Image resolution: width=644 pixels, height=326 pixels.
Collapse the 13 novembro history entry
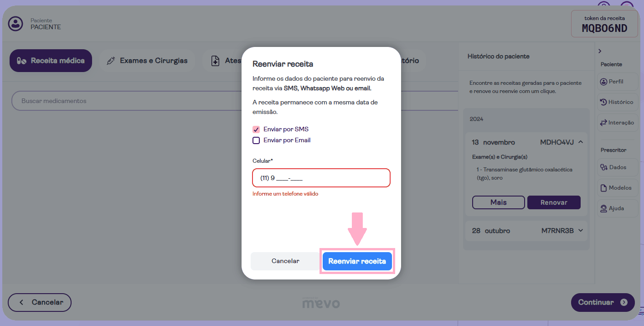[x=581, y=142]
